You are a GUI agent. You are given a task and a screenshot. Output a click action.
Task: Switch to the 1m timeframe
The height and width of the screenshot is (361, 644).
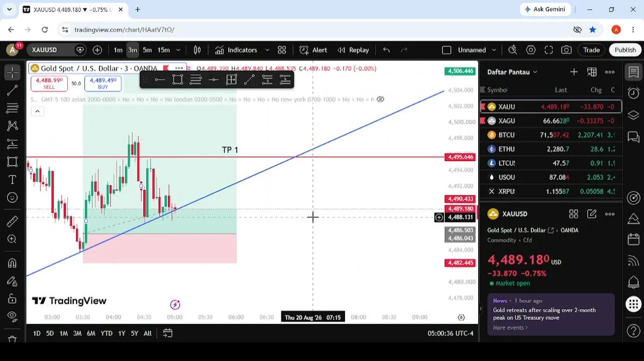[118, 50]
